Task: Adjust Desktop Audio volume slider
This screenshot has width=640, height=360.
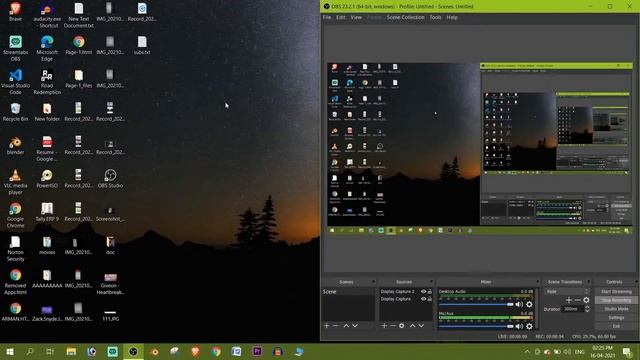Action: pyautogui.click(x=476, y=304)
